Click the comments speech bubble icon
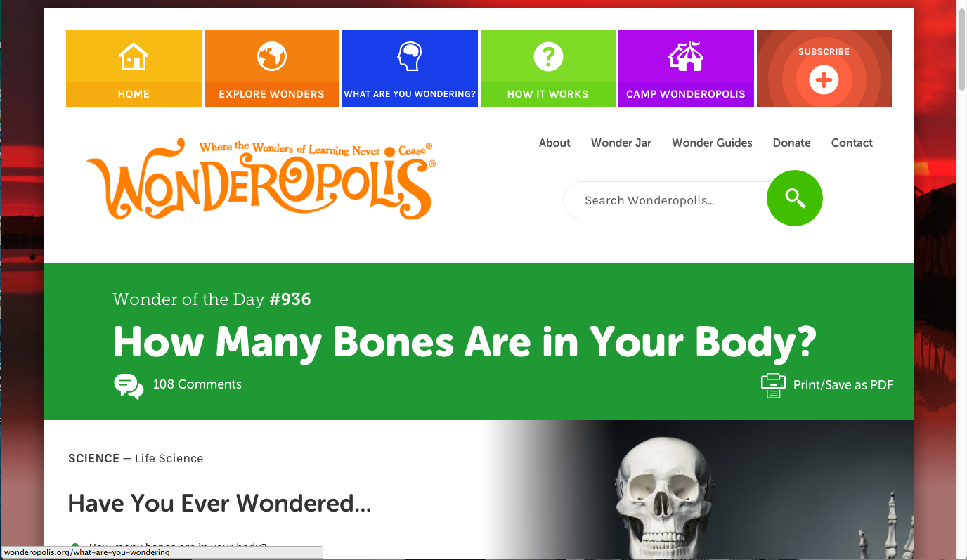Image resolution: width=967 pixels, height=560 pixels. 129,386
